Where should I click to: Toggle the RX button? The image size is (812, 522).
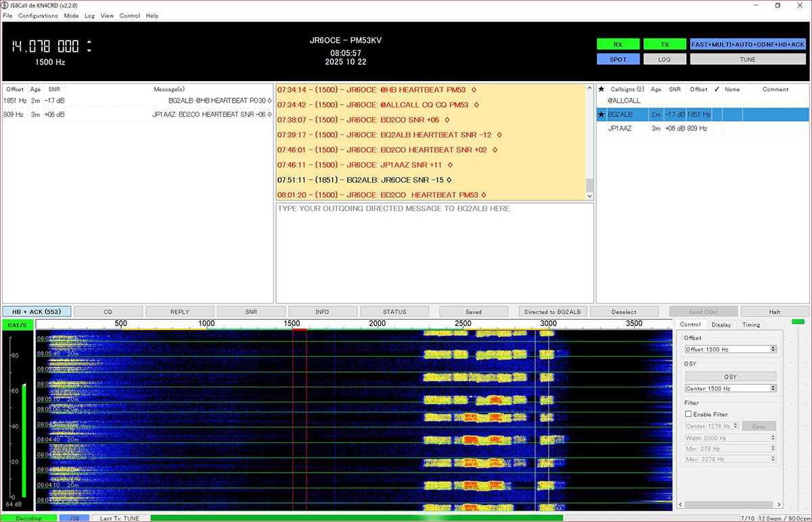[x=618, y=44]
